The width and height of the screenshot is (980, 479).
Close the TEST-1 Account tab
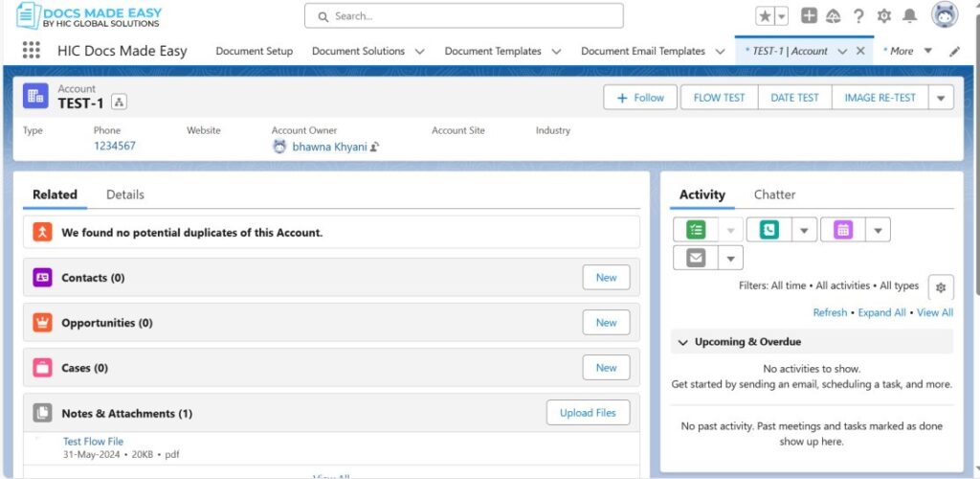860,52
